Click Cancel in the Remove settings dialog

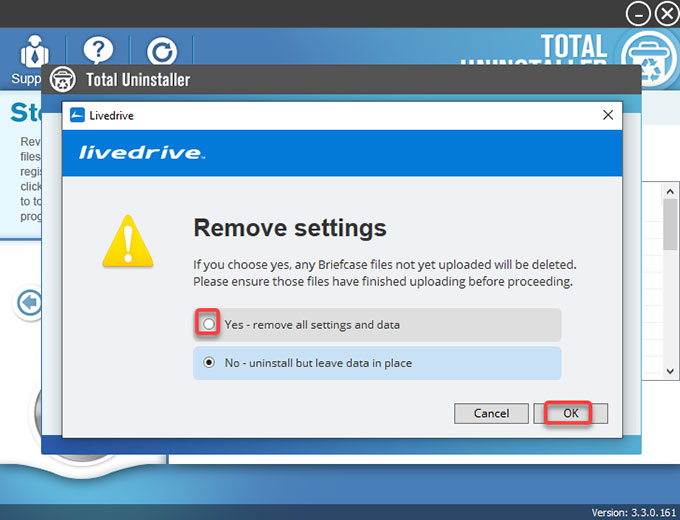click(x=491, y=413)
